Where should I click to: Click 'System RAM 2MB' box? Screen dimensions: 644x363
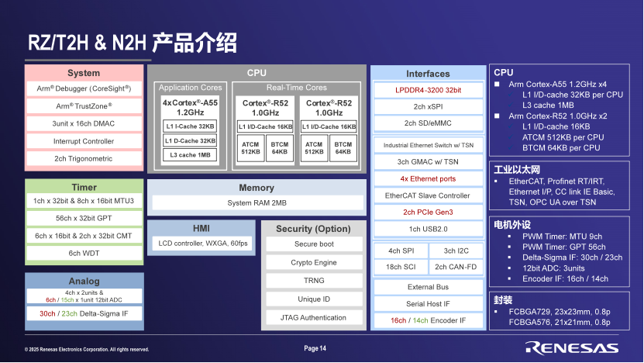tap(257, 202)
